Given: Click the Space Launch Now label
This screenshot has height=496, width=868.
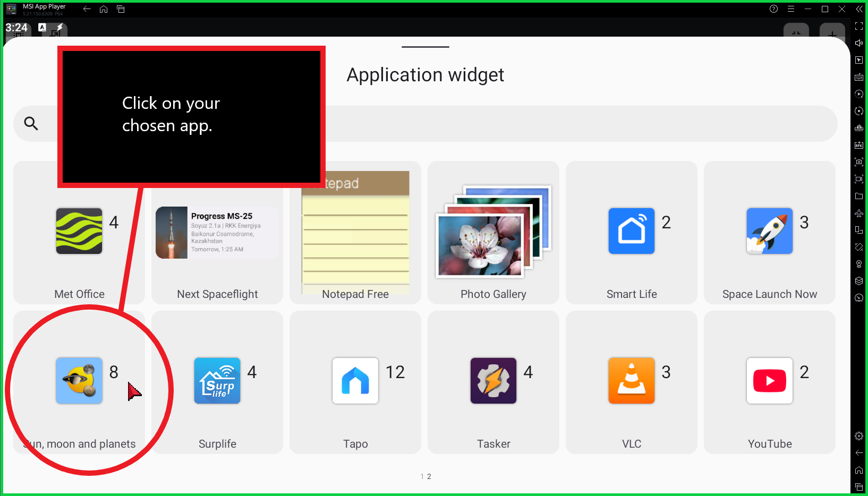Looking at the screenshot, I should [770, 294].
